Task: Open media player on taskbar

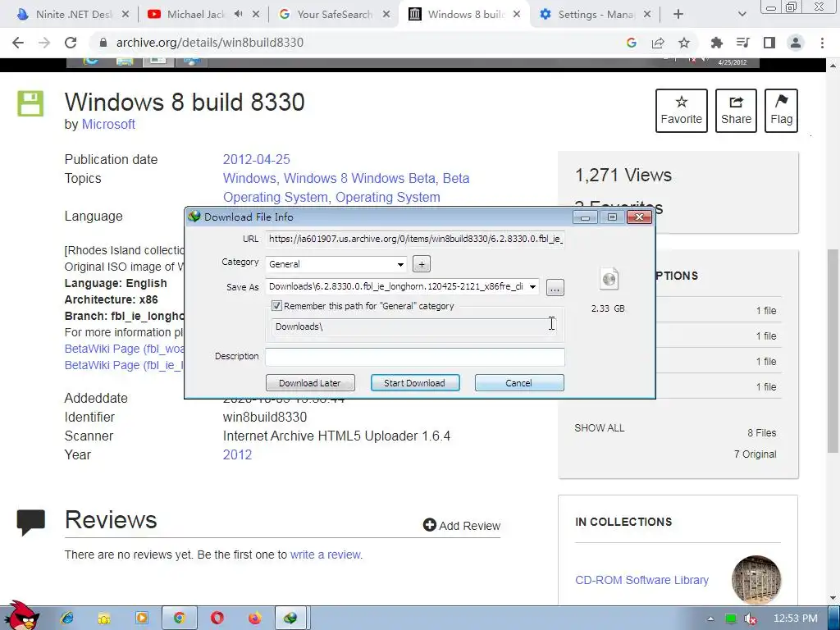Action: [x=142, y=619]
